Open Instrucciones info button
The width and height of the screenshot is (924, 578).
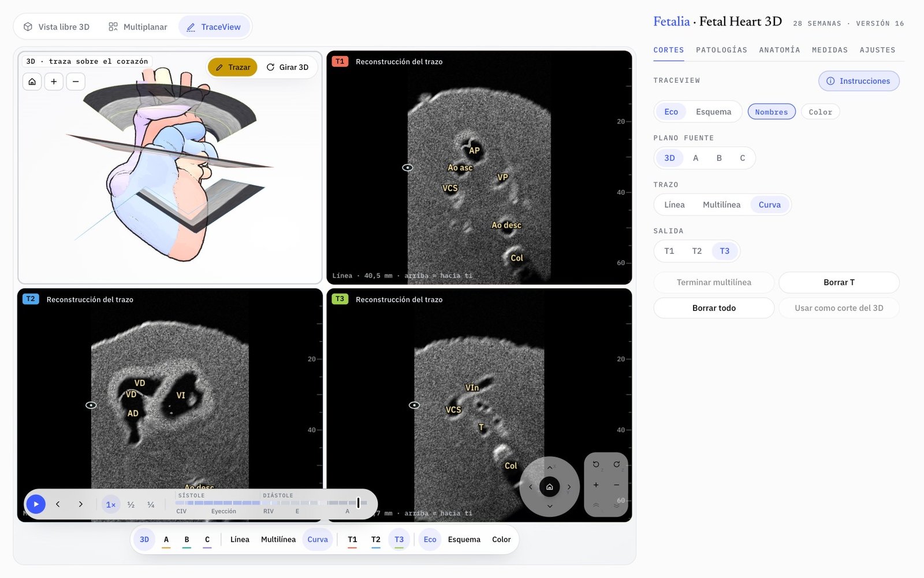pos(859,81)
